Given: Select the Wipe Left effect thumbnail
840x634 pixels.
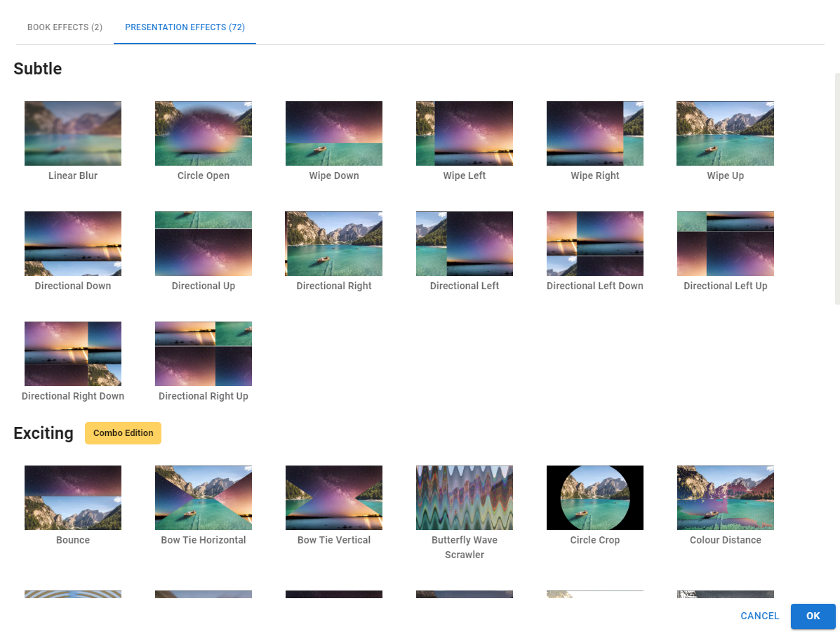Looking at the screenshot, I should coord(465,133).
